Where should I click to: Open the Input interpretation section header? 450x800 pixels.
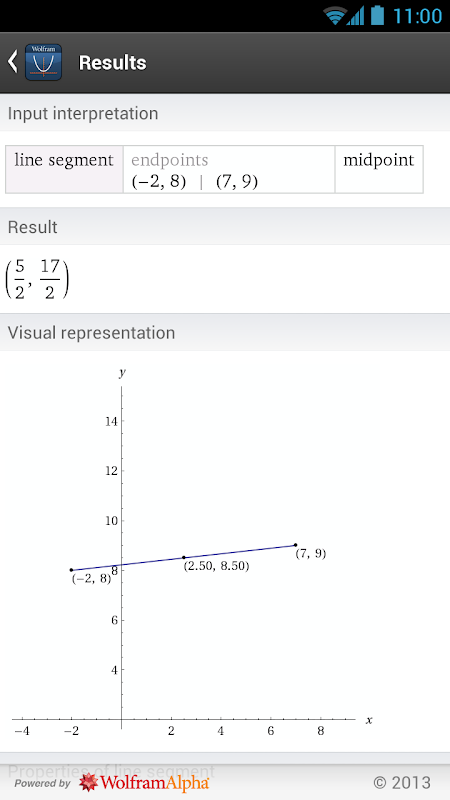(x=225, y=113)
